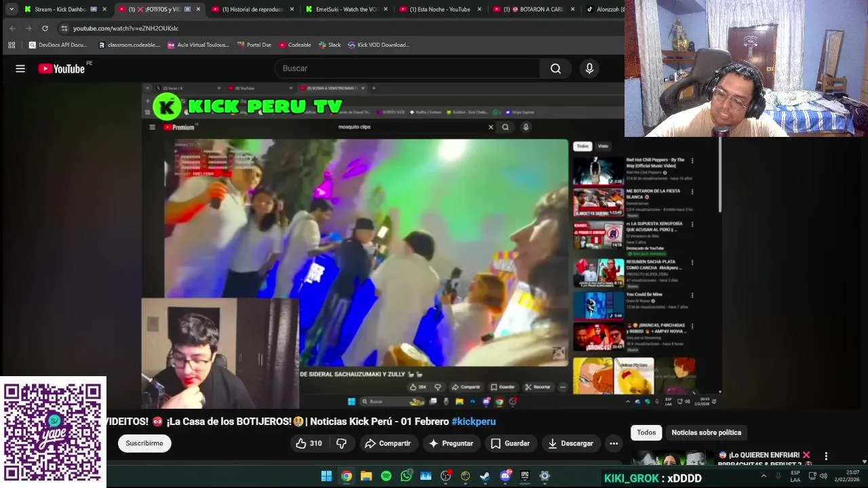Open more actions three-dot menu
868x488 pixels.
614,443
